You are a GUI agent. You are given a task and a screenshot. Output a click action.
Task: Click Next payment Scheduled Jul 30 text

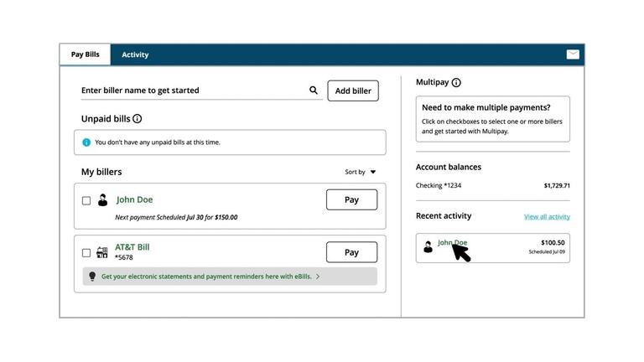tap(176, 217)
